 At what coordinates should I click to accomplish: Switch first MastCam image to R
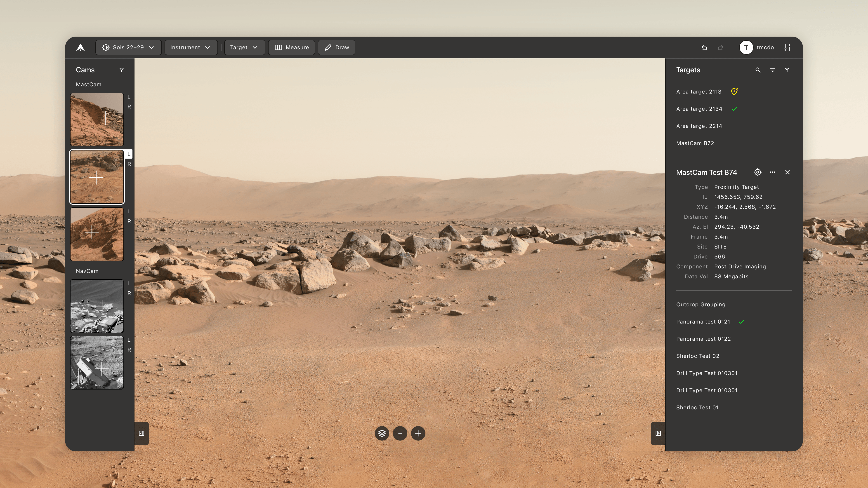tap(129, 107)
